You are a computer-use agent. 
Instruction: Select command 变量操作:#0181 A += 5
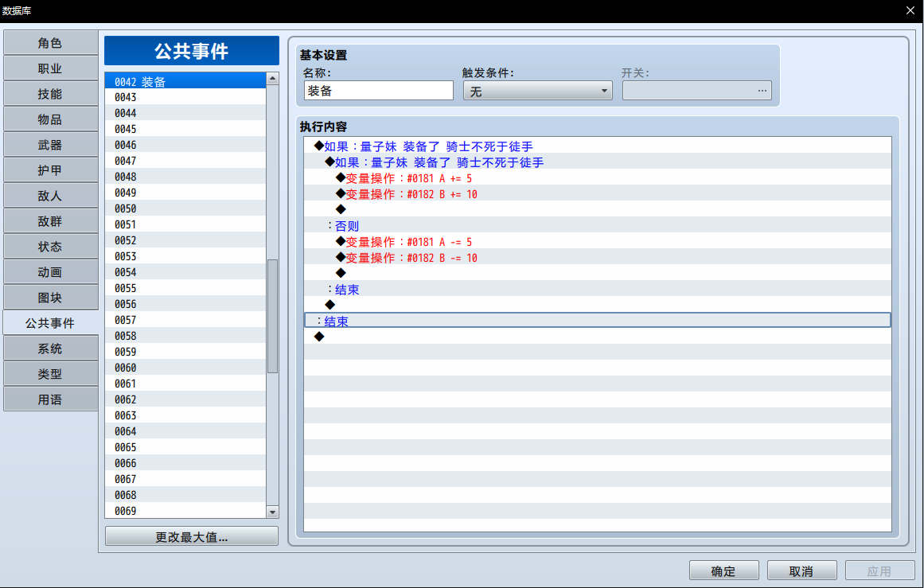pyautogui.click(x=598, y=178)
